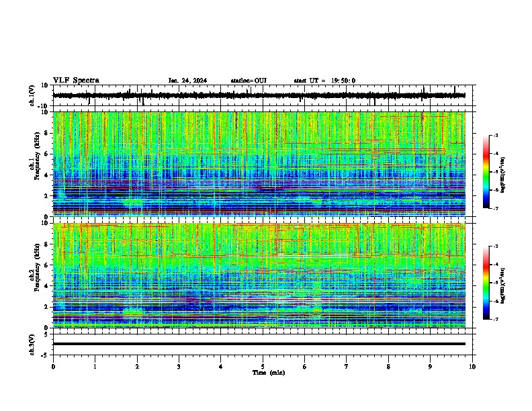Click time axis tick label '5'
Screen dimensions: 532x411
click(263, 367)
